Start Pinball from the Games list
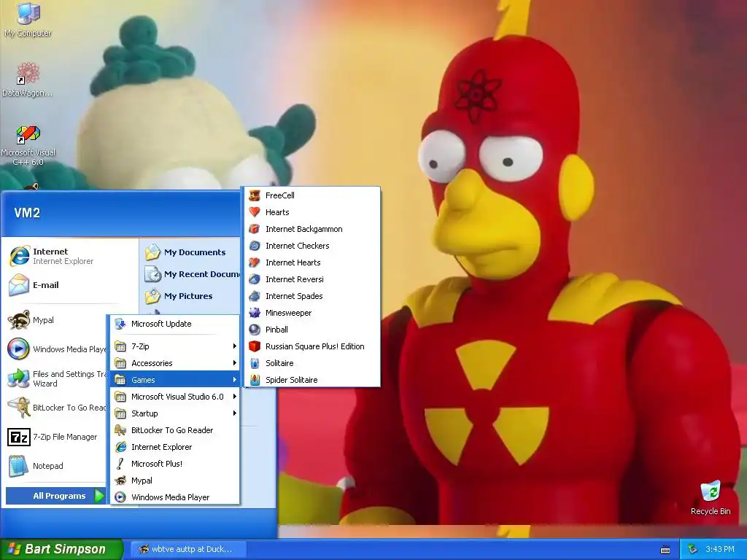The height and width of the screenshot is (560, 747). coord(311,330)
